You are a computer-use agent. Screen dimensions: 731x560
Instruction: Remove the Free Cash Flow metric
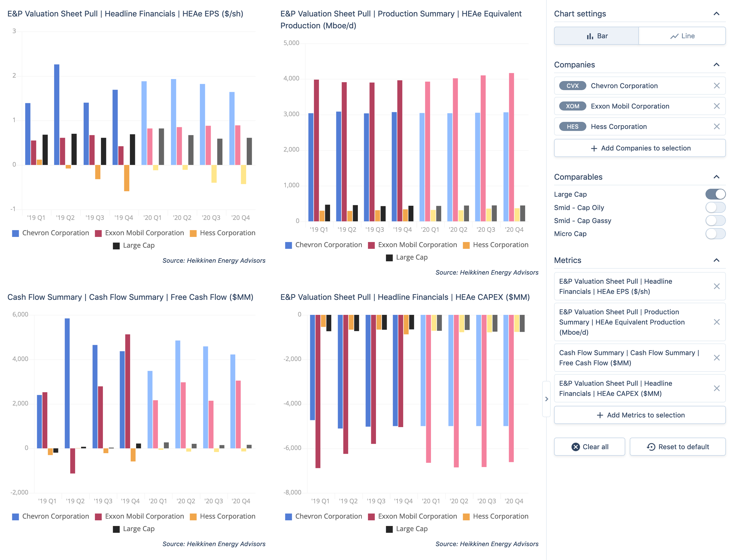[x=716, y=358]
